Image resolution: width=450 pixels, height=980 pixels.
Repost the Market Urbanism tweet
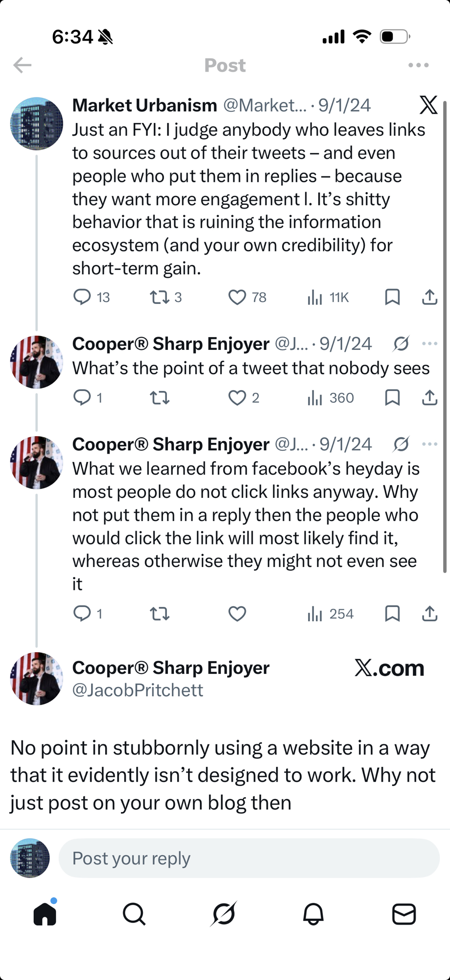159,297
